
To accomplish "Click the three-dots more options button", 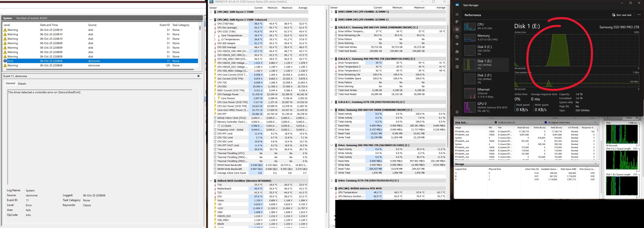I will coord(639,15).
